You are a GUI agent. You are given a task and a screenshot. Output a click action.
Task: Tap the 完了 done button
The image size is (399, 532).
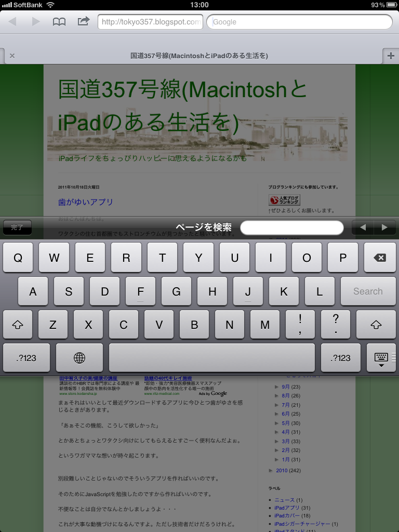[17, 228]
